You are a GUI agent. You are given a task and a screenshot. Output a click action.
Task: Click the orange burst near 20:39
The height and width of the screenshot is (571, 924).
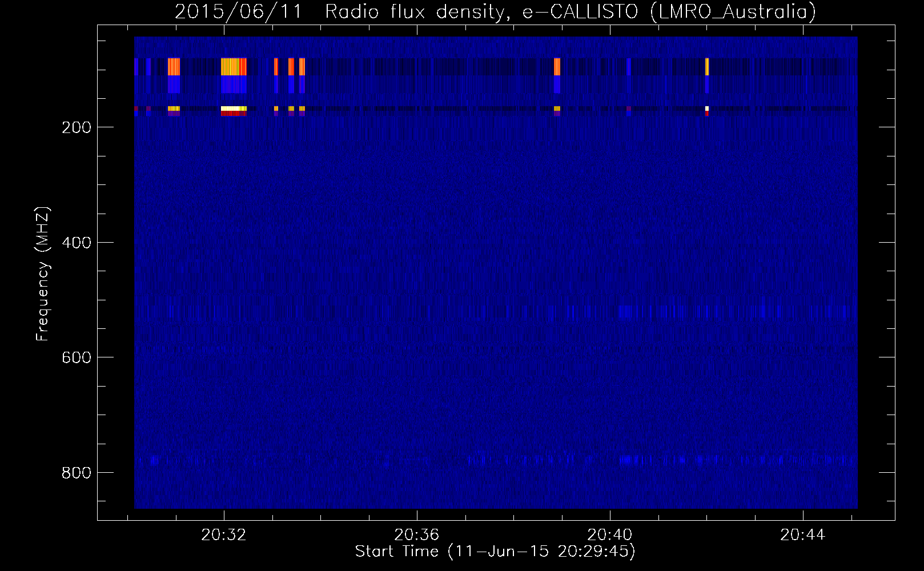coord(557,67)
